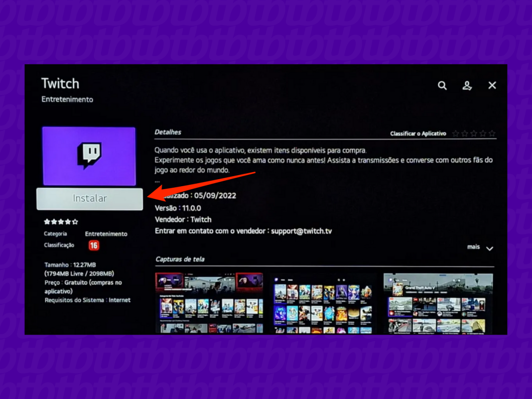Click the Entretenimento subtitle under Twitch

point(67,99)
